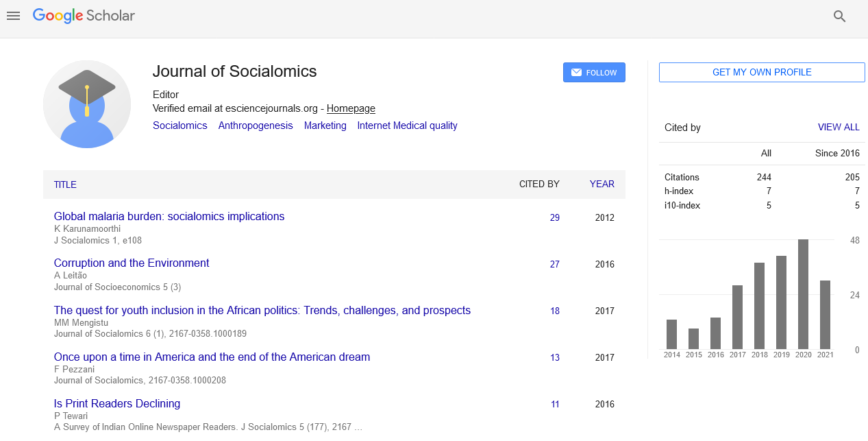
Task: Open the Homepage link
Action: point(351,108)
